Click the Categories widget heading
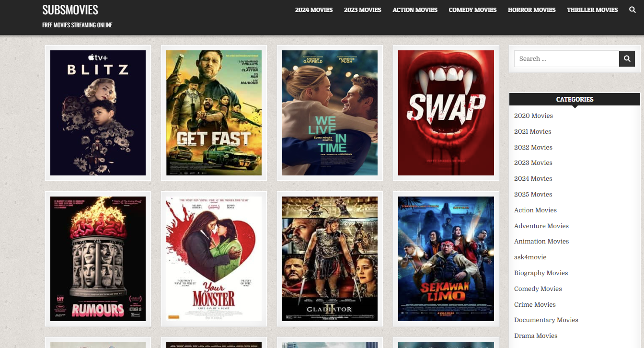This screenshot has width=644, height=348. pos(575,99)
